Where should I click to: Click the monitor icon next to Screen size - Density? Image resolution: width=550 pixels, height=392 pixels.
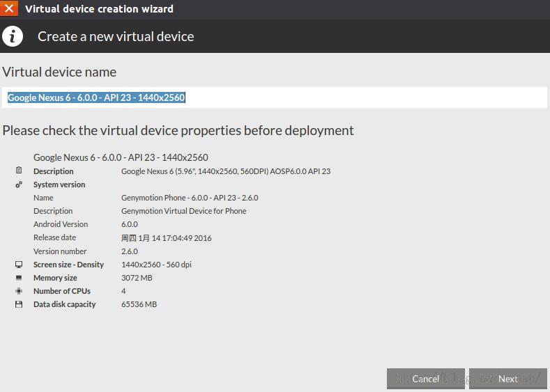(x=19, y=265)
